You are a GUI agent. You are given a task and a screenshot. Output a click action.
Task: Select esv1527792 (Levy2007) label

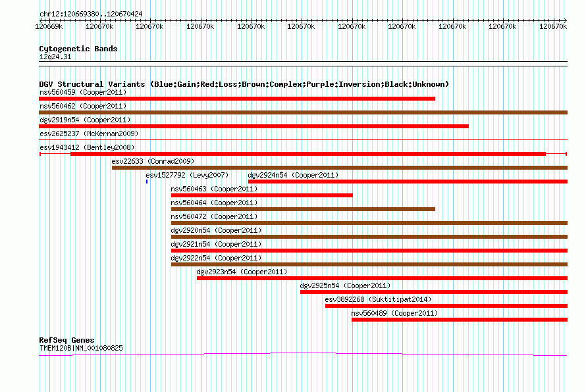pyautogui.click(x=187, y=175)
